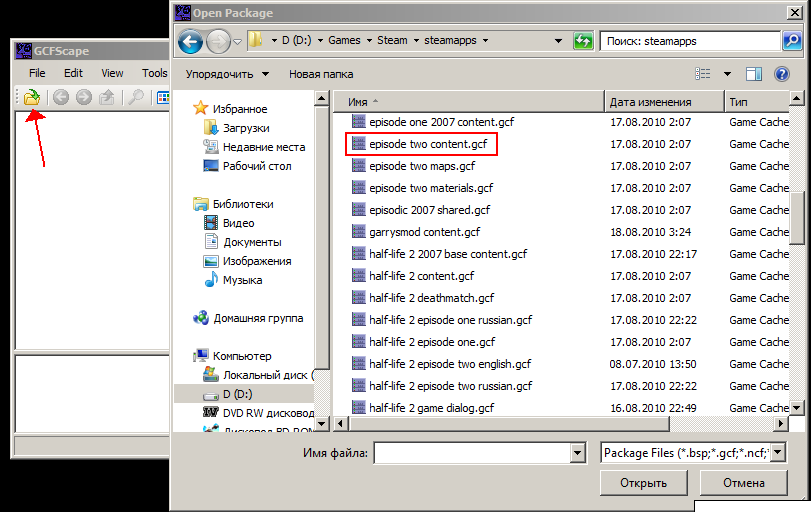Click the search magnifier icon in search box

[x=792, y=40]
